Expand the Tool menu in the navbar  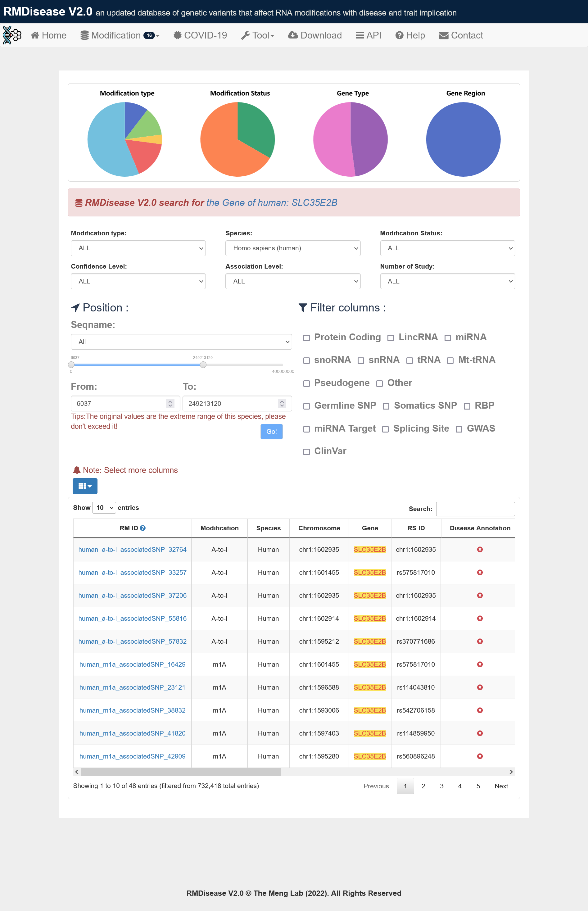[x=258, y=35]
